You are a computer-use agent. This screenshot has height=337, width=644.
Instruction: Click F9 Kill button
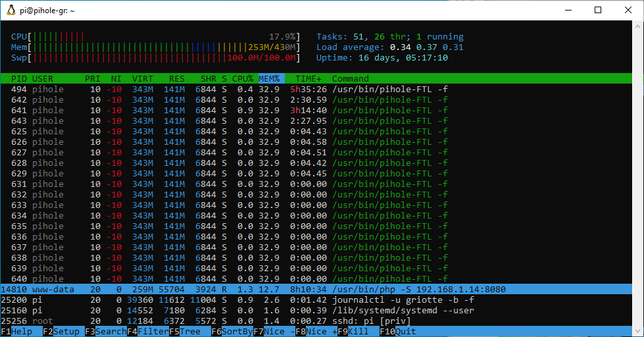[358, 332]
